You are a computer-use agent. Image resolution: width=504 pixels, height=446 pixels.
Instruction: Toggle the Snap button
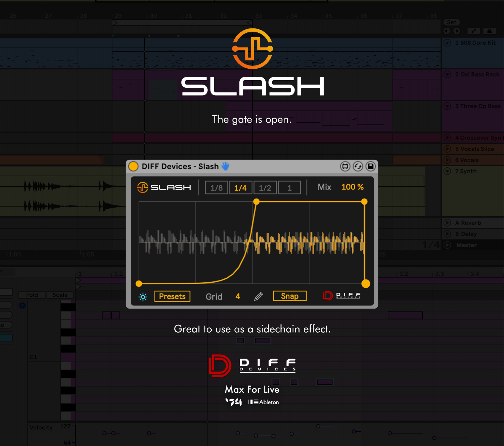pos(290,296)
